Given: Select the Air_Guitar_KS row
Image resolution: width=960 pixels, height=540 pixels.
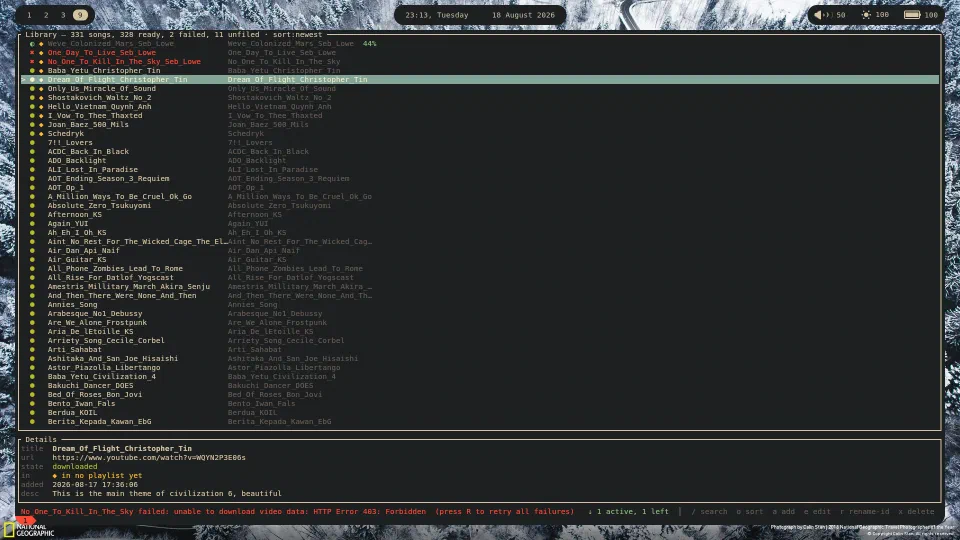Looking at the screenshot, I should tap(480, 260).
